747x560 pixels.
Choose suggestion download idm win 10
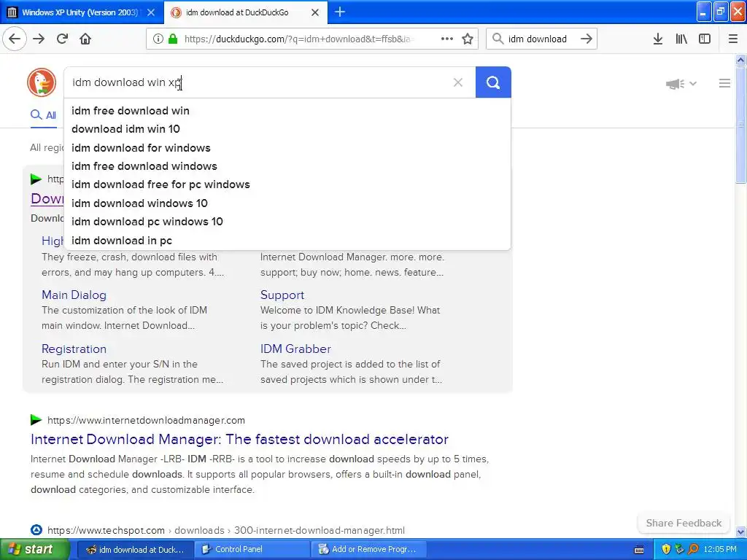pyautogui.click(x=125, y=129)
